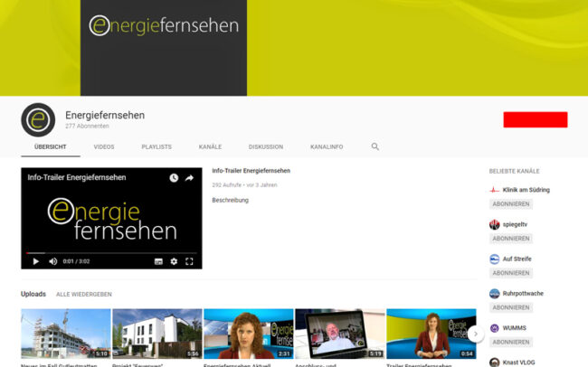
Task: Click the WUMMS channel name
Action: pos(514,328)
